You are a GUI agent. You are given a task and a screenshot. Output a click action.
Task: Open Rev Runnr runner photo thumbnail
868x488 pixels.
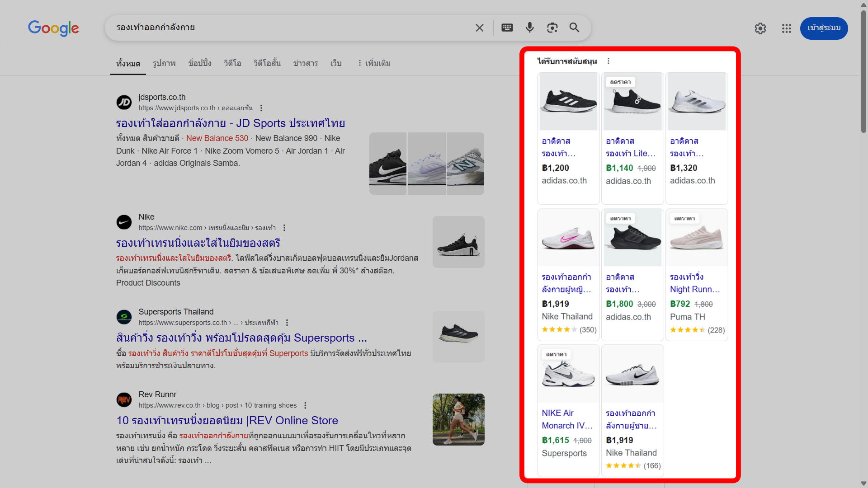coord(458,420)
